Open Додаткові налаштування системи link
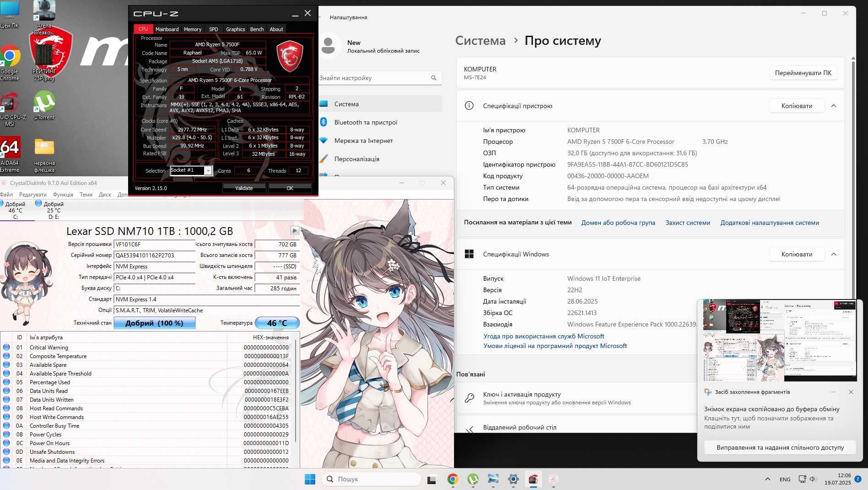868x490 pixels. (770, 223)
